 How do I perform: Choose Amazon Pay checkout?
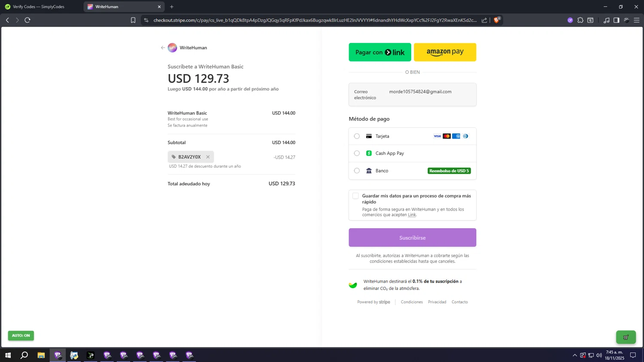pos(445,52)
